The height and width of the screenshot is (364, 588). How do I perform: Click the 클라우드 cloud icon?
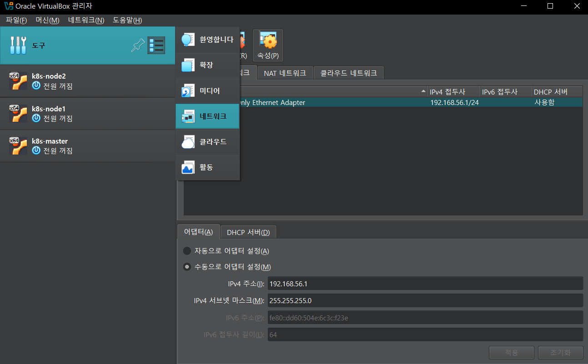pos(188,142)
